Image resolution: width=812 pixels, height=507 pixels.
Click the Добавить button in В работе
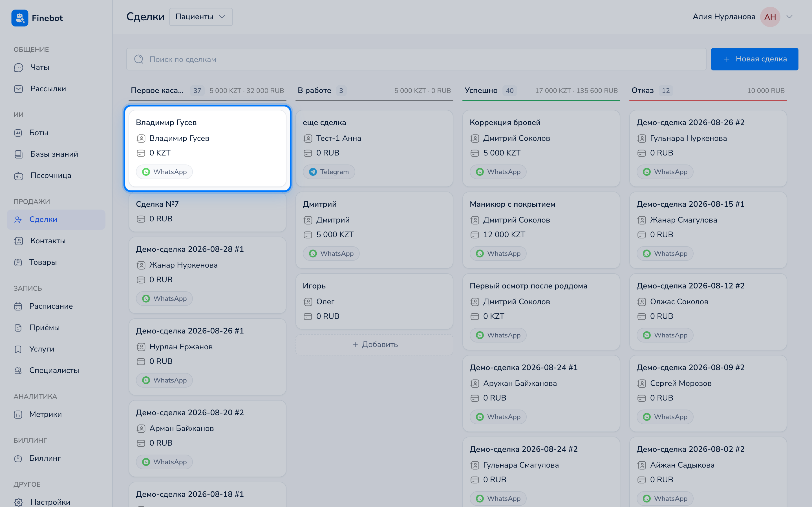pos(374,344)
